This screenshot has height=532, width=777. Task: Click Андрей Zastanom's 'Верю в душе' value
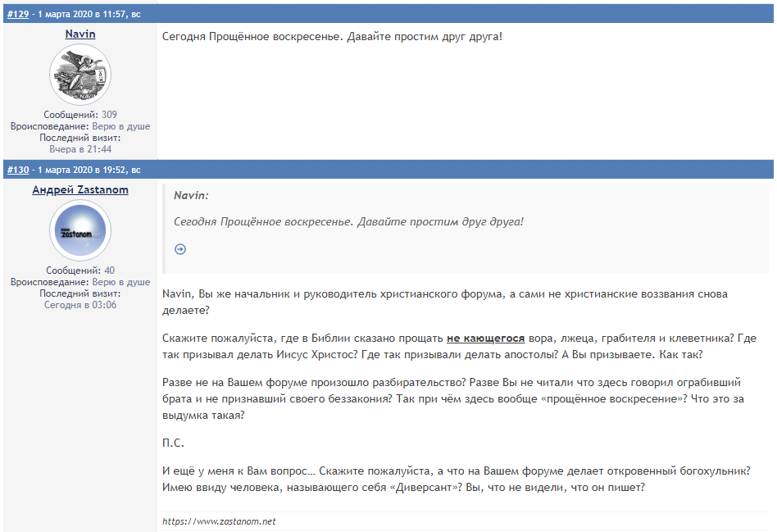[121, 282]
